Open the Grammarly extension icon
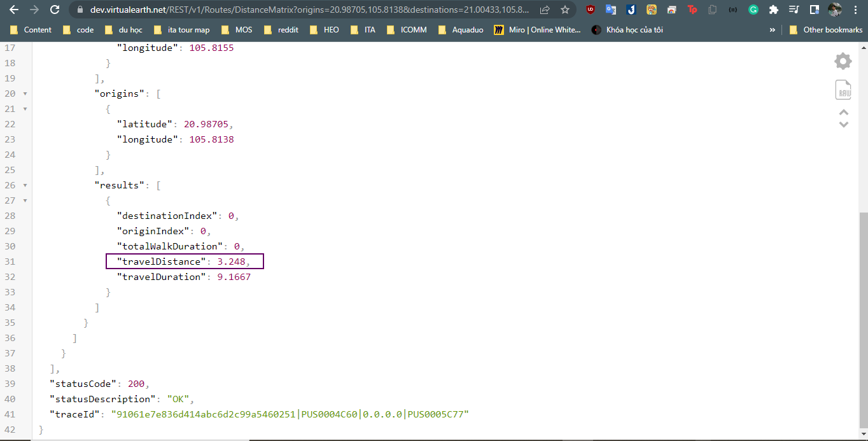 coord(753,10)
